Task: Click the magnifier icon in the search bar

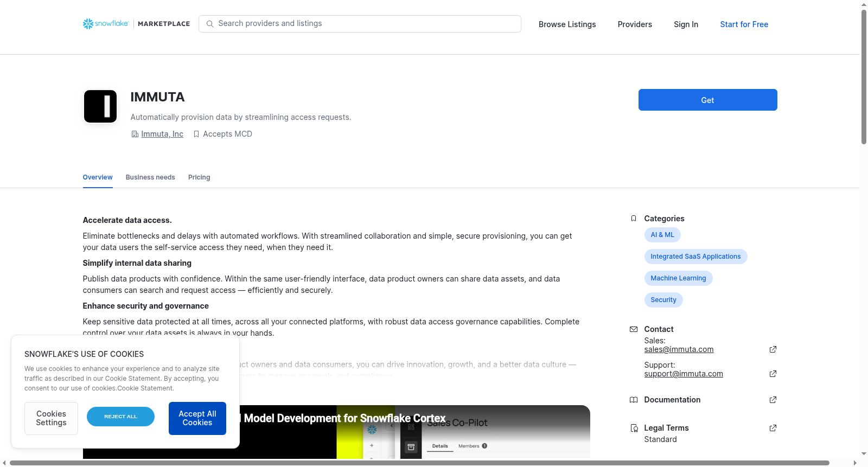Action: click(210, 24)
